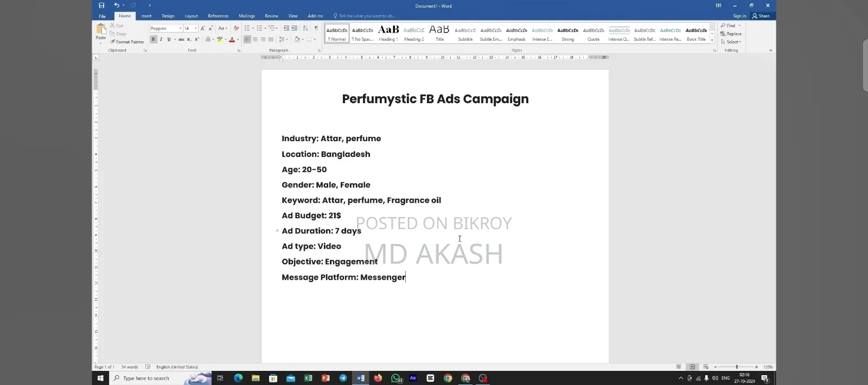Open the font size dropdown
868x385 pixels.
click(195, 28)
